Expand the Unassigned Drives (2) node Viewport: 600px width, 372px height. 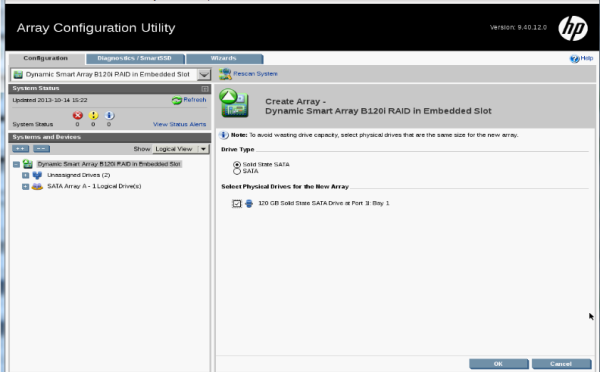tap(25, 175)
